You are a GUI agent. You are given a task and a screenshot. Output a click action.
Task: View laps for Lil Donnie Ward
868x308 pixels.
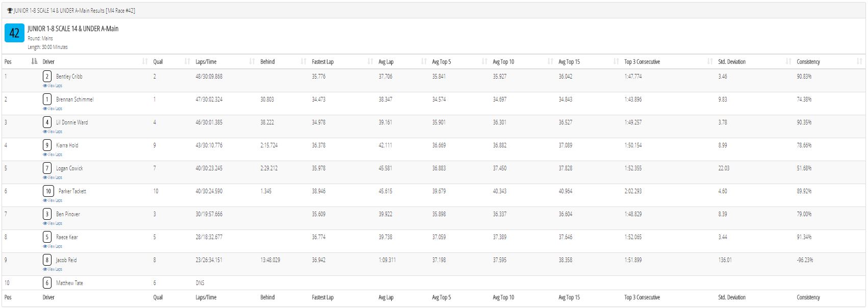(53, 132)
